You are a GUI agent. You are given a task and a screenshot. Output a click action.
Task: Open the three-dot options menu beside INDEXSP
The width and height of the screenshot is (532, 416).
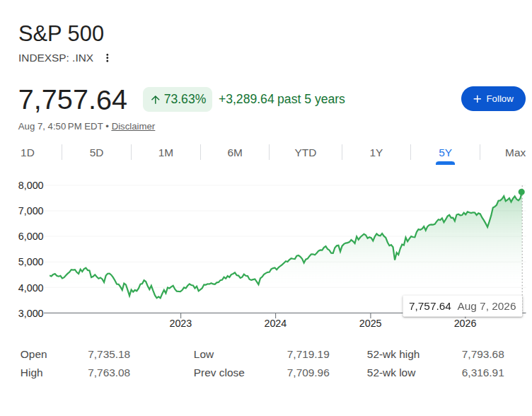pyautogui.click(x=108, y=58)
